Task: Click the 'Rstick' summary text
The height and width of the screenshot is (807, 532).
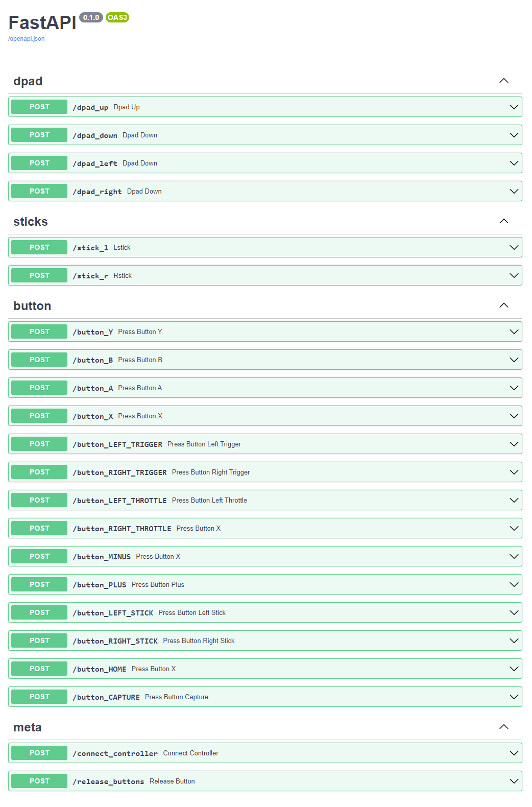Action: point(123,275)
